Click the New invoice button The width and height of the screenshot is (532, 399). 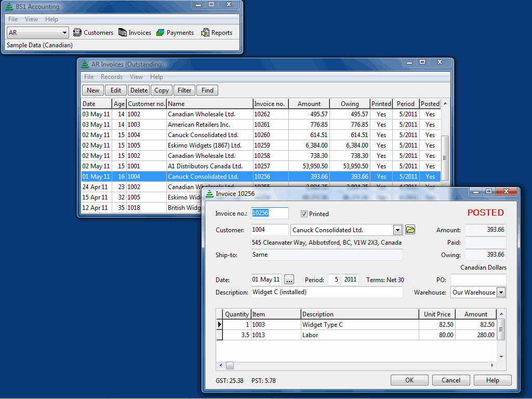click(x=93, y=90)
